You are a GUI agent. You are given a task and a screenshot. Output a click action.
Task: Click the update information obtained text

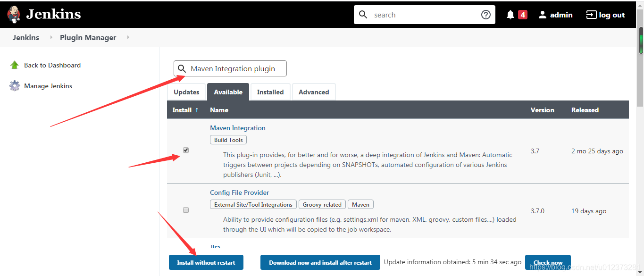452,262
